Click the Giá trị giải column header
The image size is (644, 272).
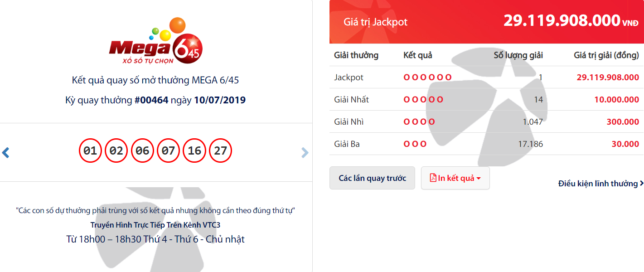(x=606, y=55)
